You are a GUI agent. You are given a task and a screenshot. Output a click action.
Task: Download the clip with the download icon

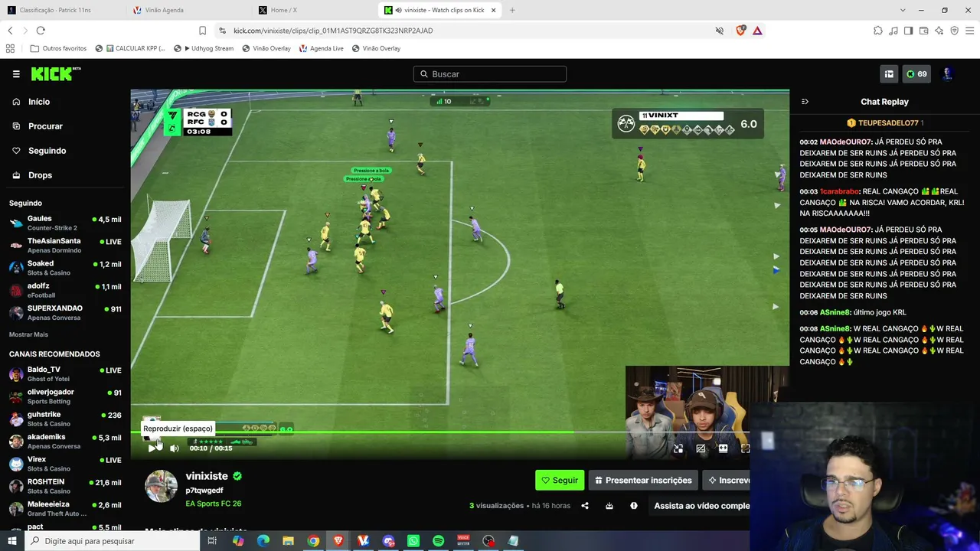(x=609, y=506)
